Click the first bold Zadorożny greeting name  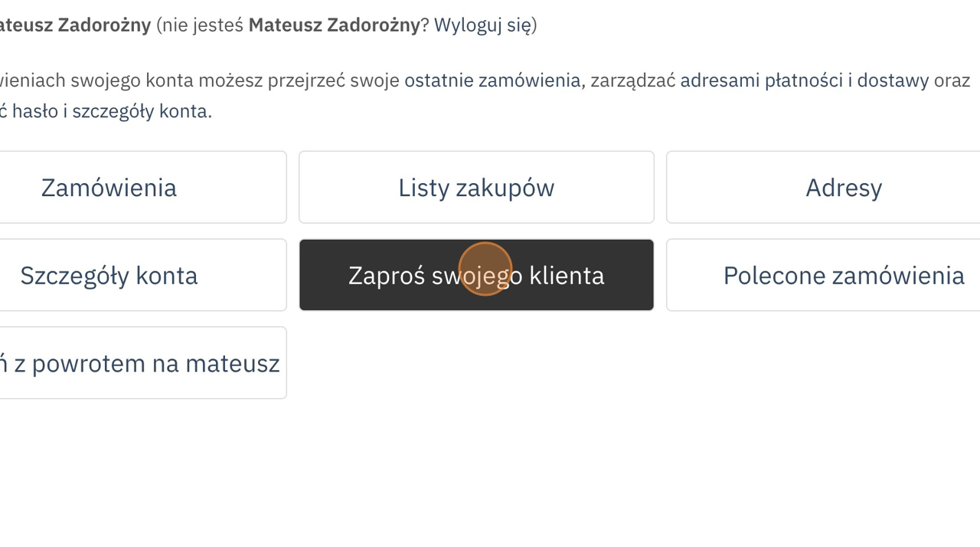pos(75,25)
